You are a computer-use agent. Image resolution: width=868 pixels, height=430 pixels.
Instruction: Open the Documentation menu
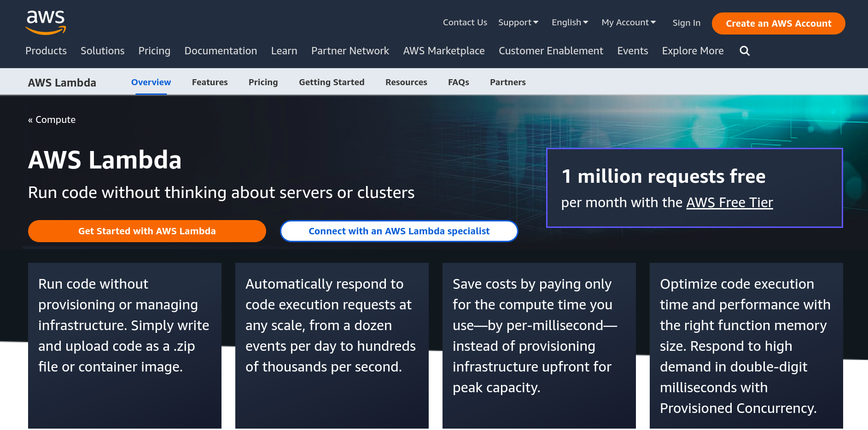(221, 51)
